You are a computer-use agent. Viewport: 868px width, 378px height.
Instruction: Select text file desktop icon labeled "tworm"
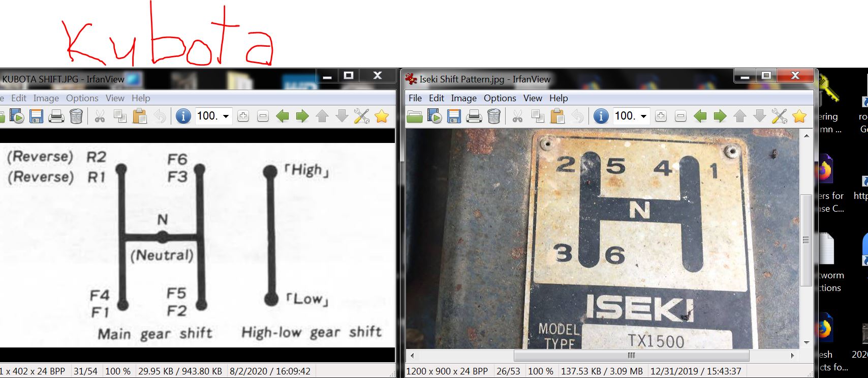pos(826,248)
